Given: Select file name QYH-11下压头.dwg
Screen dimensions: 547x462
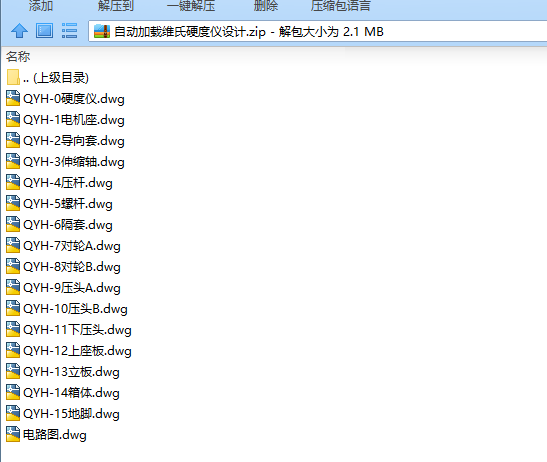Looking at the screenshot, I should tap(77, 330).
